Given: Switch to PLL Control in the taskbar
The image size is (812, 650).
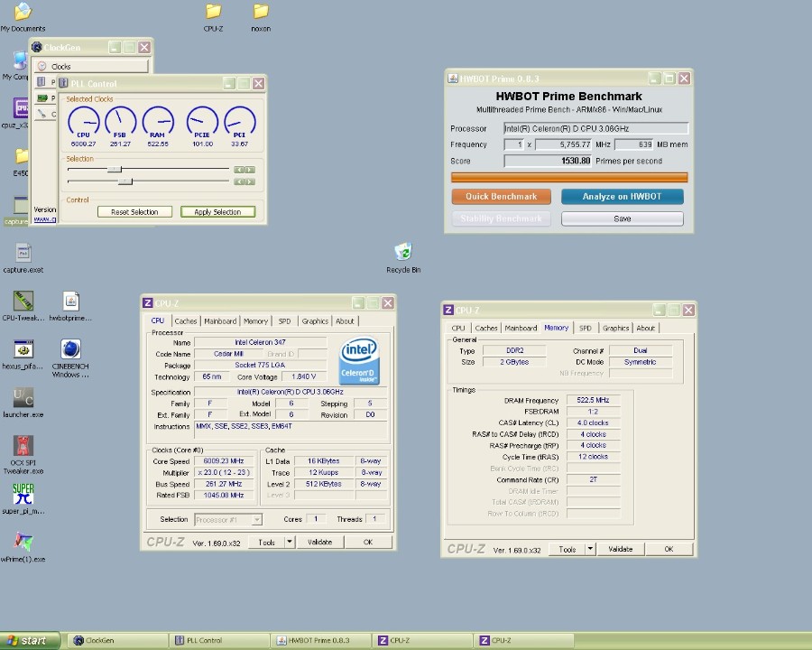Looking at the screenshot, I should tap(219, 641).
